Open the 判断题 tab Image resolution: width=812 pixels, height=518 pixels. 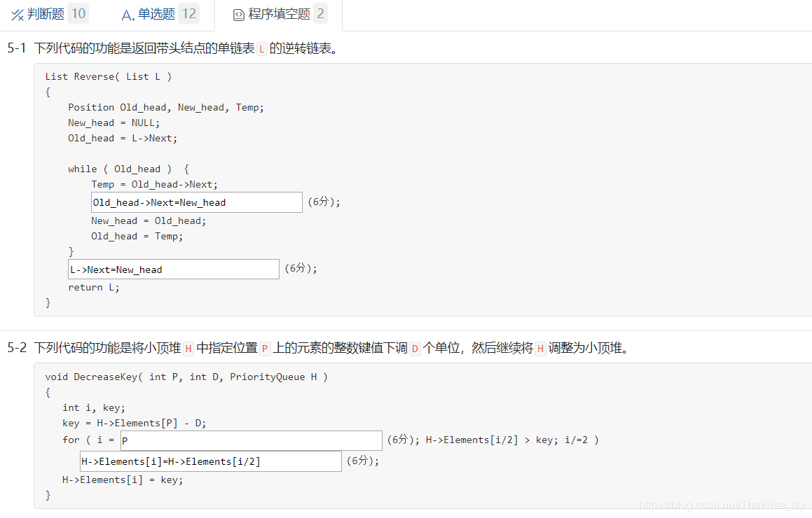click(x=49, y=14)
